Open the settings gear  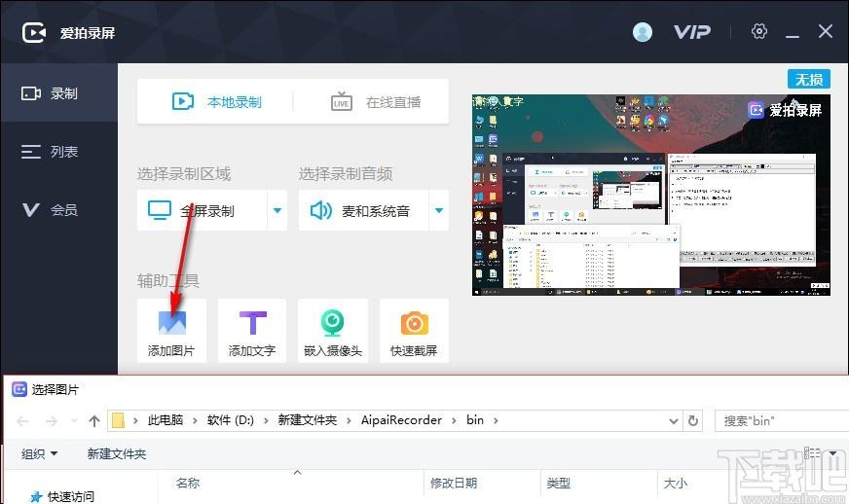click(x=759, y=31)
